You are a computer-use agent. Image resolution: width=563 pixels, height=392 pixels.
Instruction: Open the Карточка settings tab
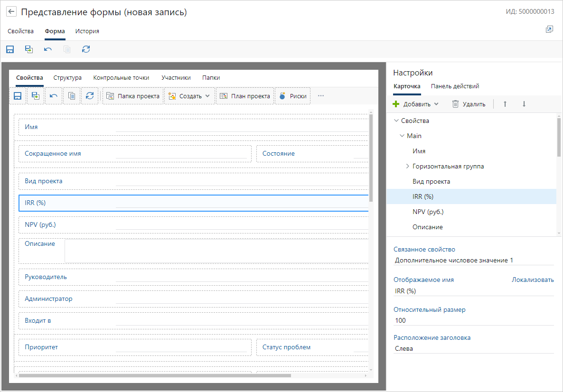tap(407, 86)
